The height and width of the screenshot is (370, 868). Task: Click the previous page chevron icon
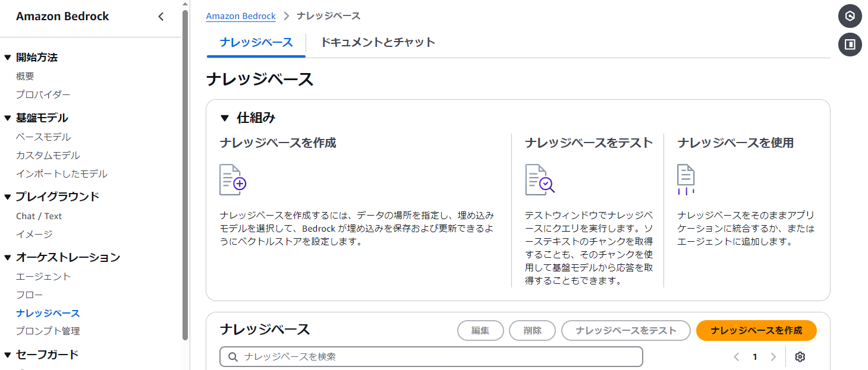click(x=736, y=356)
